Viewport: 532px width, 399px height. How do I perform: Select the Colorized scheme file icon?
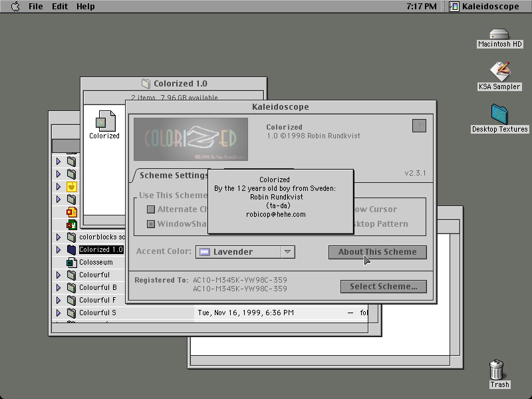(105, 121)
